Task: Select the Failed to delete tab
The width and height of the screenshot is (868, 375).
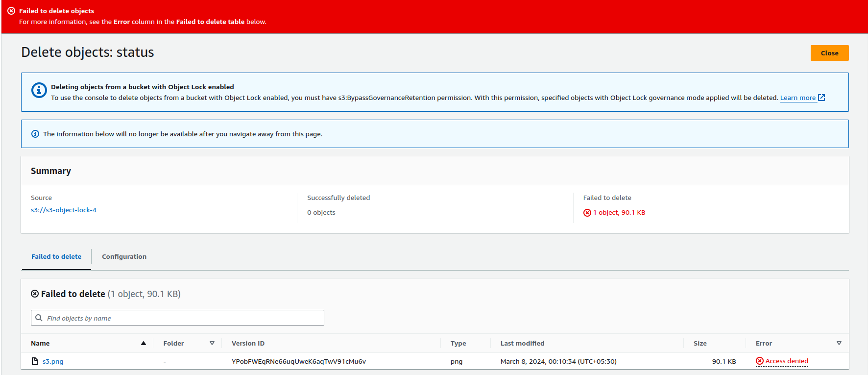Action: click(x=56, y=256)
